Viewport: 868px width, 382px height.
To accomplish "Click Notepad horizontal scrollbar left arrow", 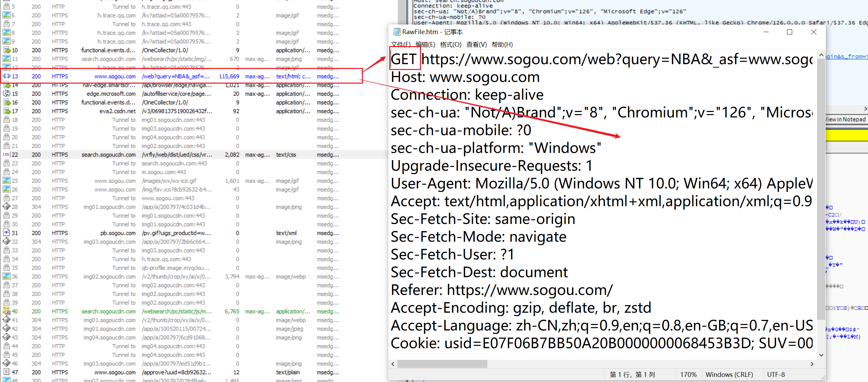I will point(393,364).
